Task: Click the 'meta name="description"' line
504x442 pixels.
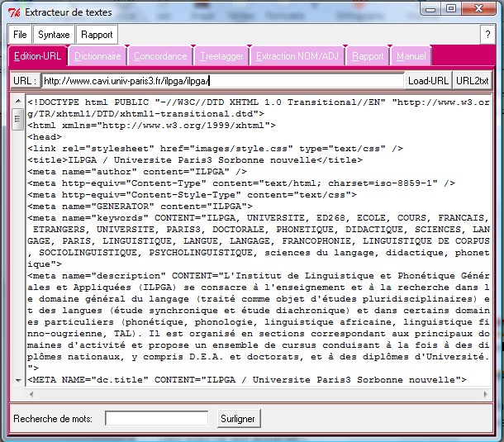Action: (x=259, y=322)
